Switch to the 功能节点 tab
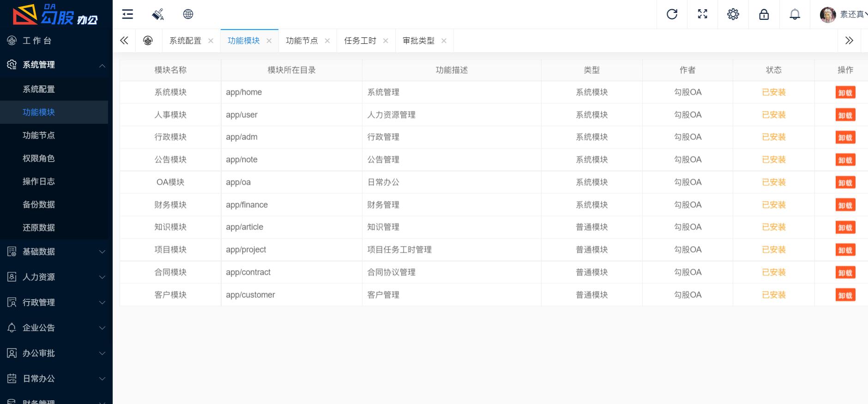Viewport: 868px width, 404px height. (x=301, y=41)
